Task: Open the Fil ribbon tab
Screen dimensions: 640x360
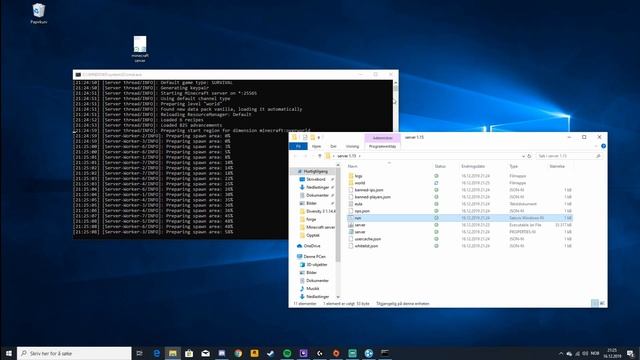Action: coord(298,146)
